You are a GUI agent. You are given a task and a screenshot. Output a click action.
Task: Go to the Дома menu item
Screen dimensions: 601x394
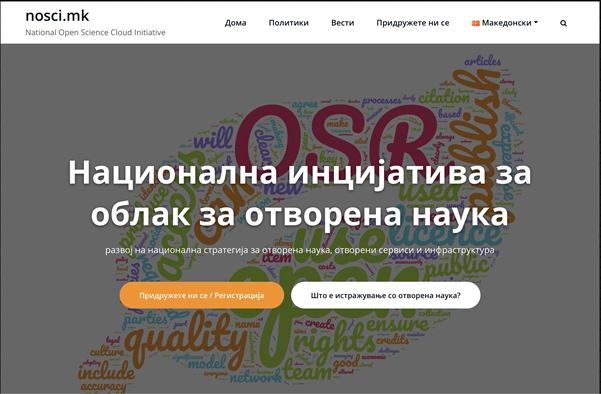tap(235, 23)
